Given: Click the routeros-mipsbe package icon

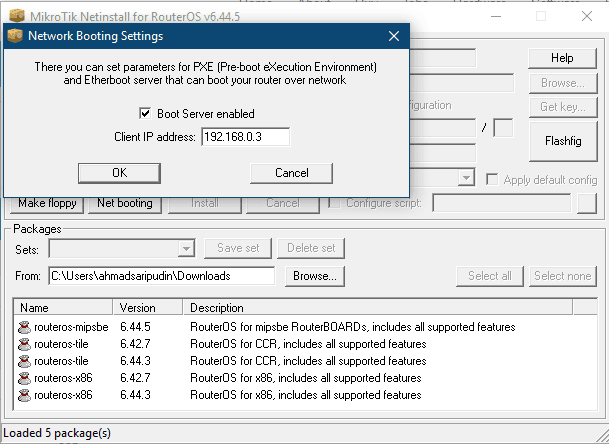Looking at the screenshot, I should 24,327.
